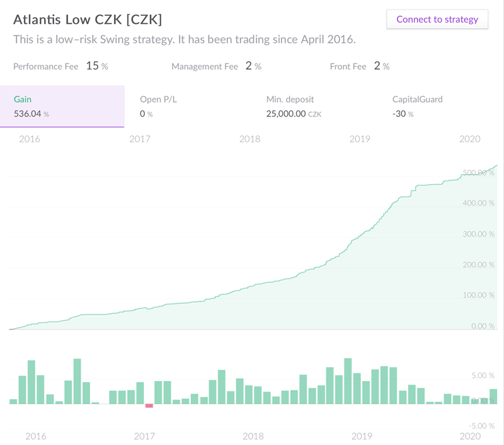Click the 200.00 % axis label
Image resolution: width=504 pixels, height=445 pixels.
pyautogui.click(x=479, y=264)
